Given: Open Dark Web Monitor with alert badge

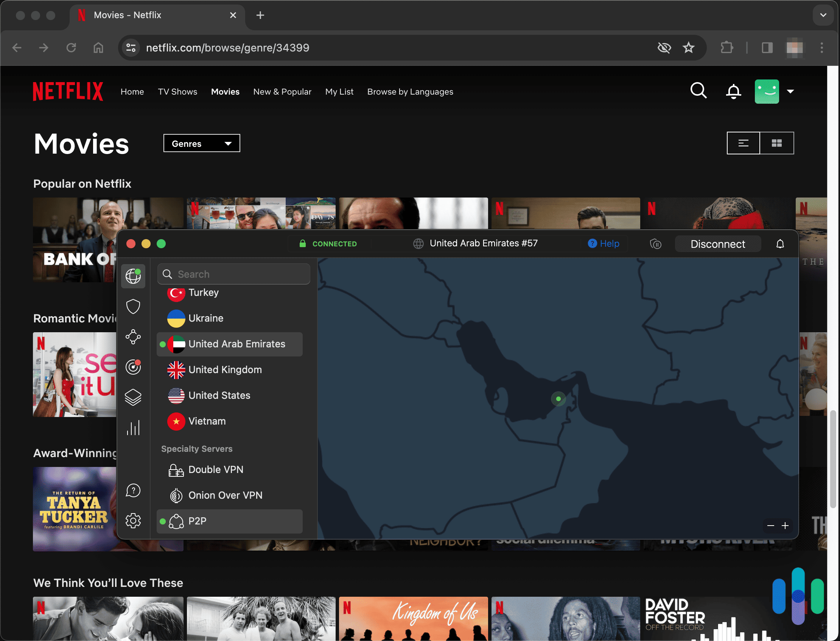Looking at the screenshot, I should click(133, 367).
